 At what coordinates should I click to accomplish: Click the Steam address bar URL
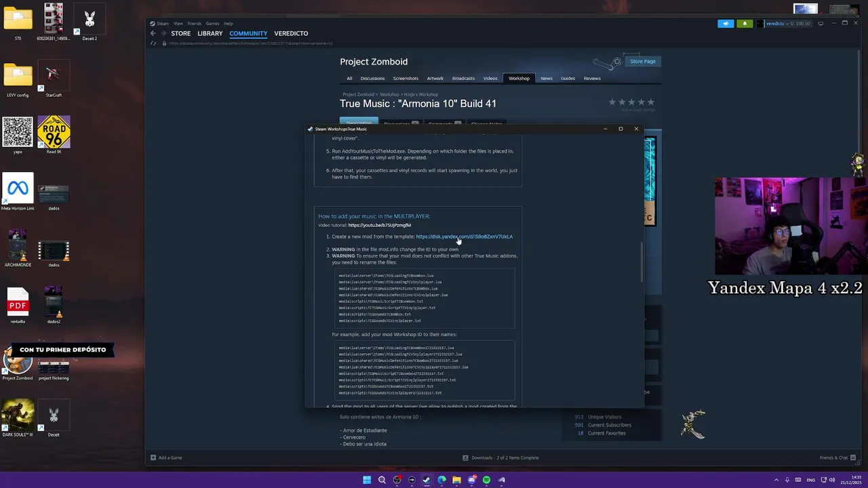coord(250,43)
